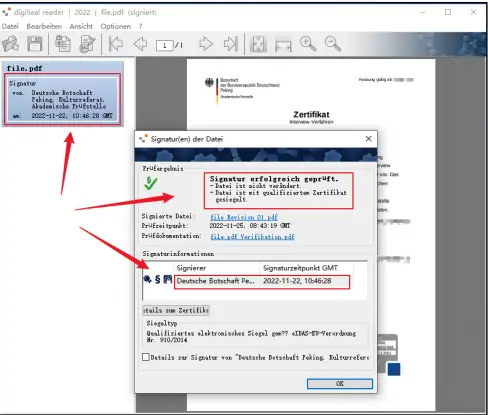Screen dimensions: 488x415
Task: Go to the previous page arrow
Action: 140,44
